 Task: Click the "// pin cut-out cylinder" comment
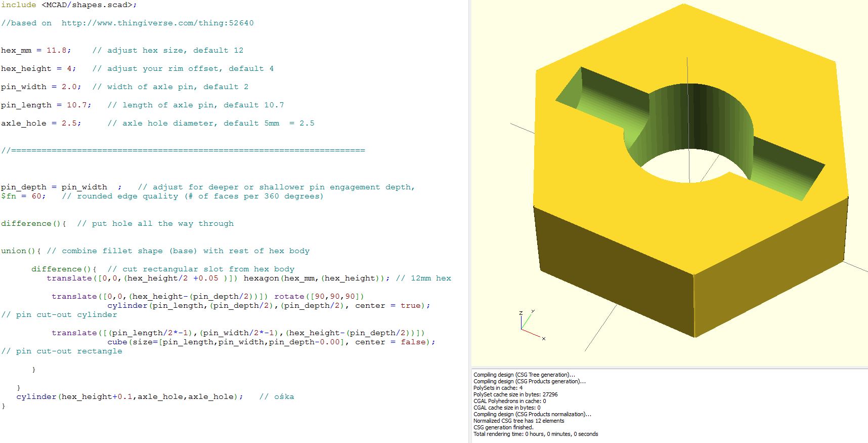pos(59,314)
